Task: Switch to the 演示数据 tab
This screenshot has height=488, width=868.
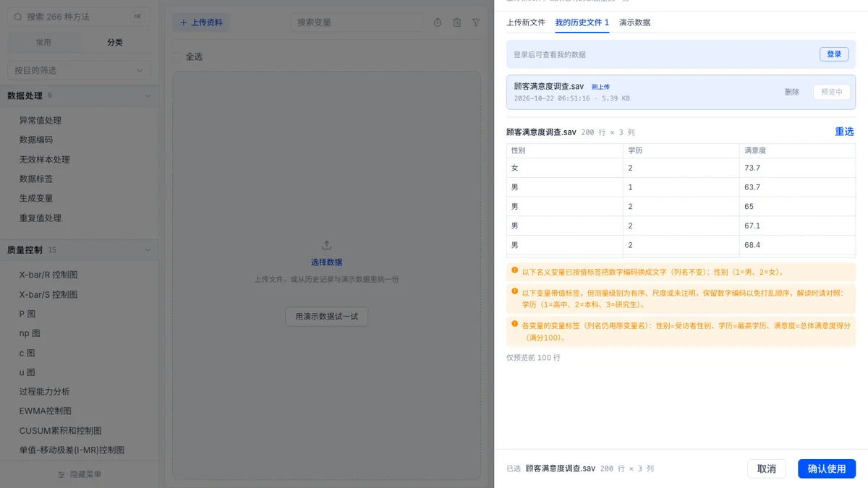Action: pos(634,22)
